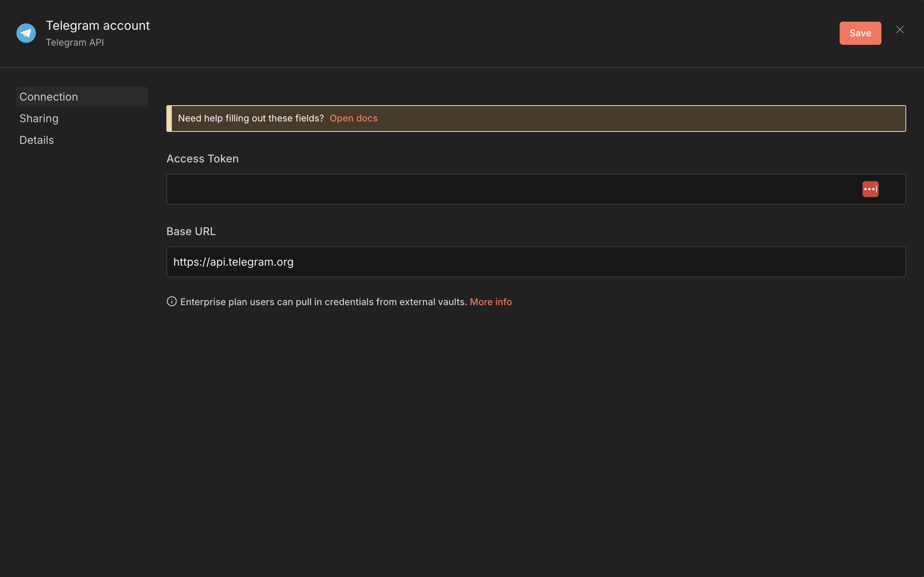Screen dimensions: 924x577
Task: Go to the Details tab
Action: click(37, 140)
